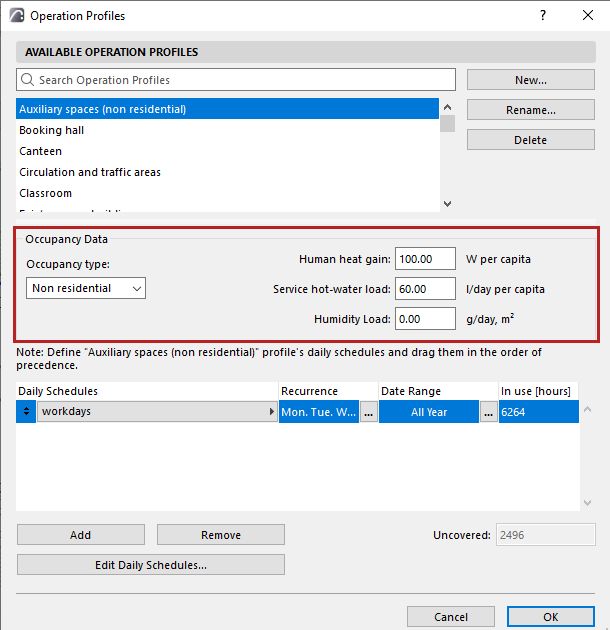Click the Rename... button
The height and width of the screenshot is (630, 610).
pos(530,110)
